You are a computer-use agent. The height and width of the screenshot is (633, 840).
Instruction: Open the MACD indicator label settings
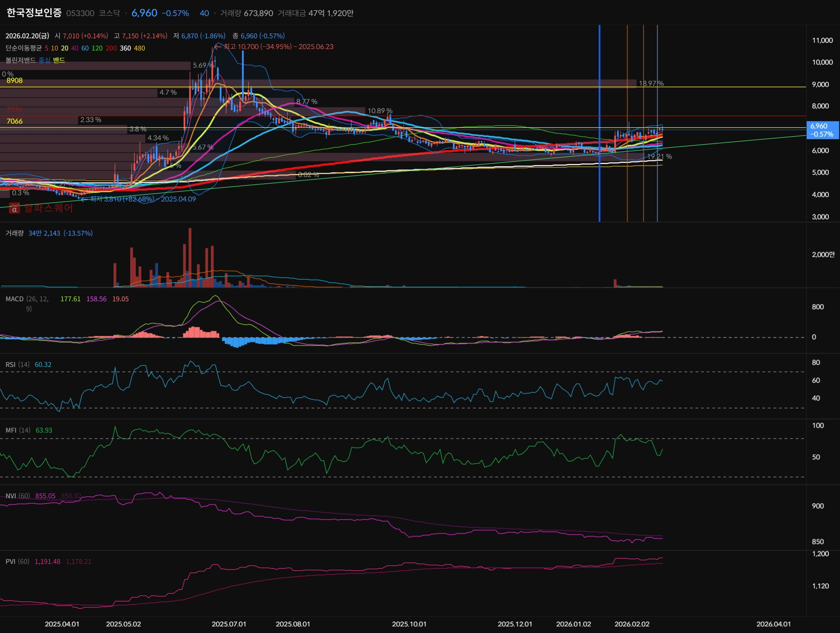point(15,299)
